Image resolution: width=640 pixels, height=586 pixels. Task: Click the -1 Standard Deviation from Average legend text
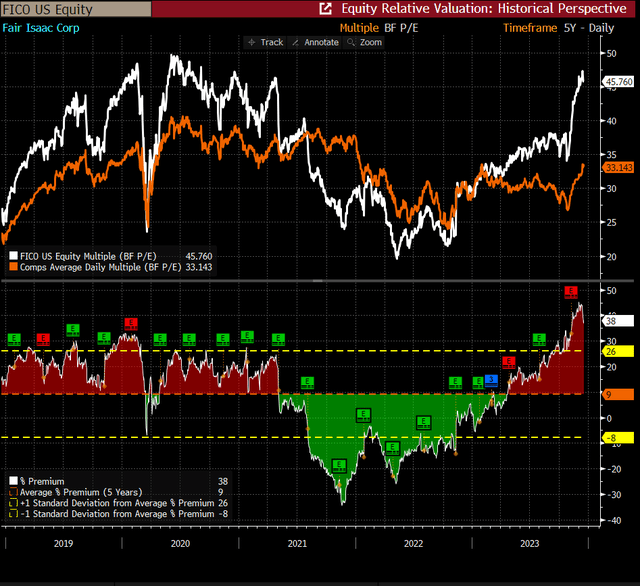117,514
